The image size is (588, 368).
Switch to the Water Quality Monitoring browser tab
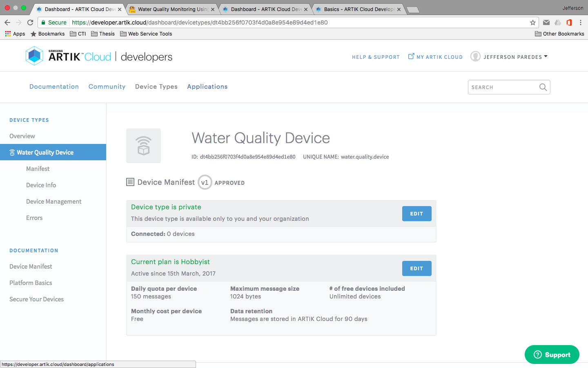(172, 9)
